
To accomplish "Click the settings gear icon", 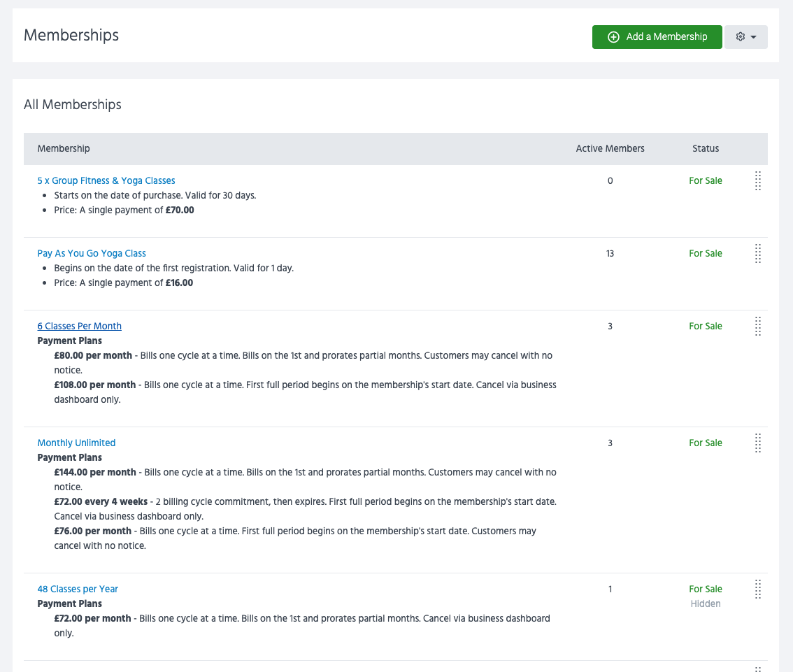I will point(741,36).
